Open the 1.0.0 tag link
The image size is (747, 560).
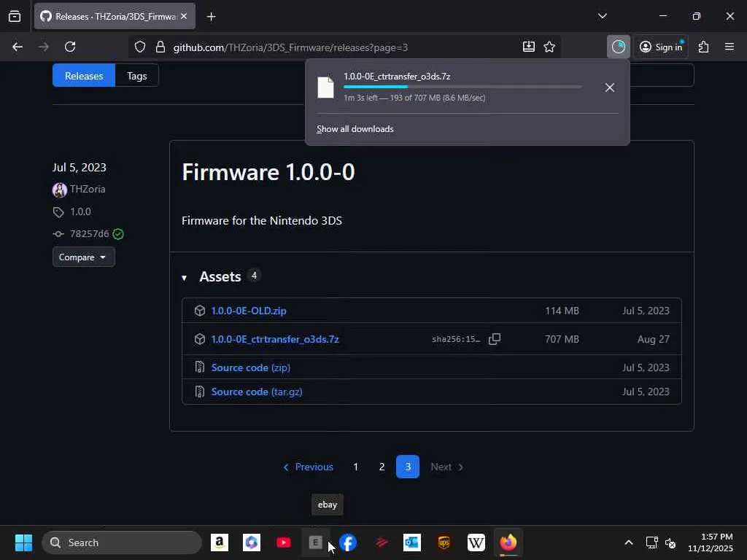pyautogui.click(x=80, y=211)
